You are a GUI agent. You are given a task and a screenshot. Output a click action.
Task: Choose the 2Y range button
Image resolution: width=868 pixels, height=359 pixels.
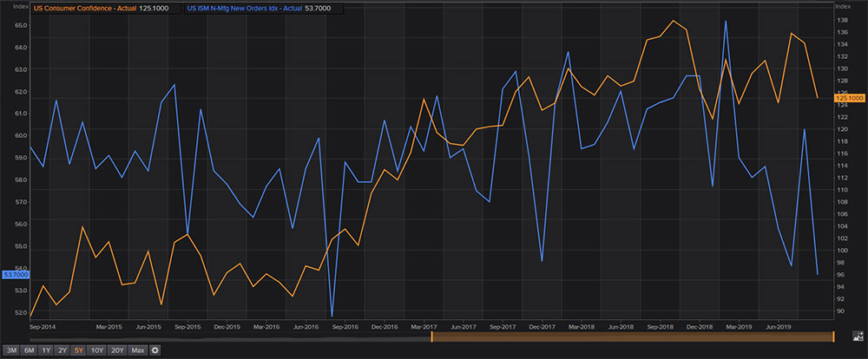tap(62, 350)
